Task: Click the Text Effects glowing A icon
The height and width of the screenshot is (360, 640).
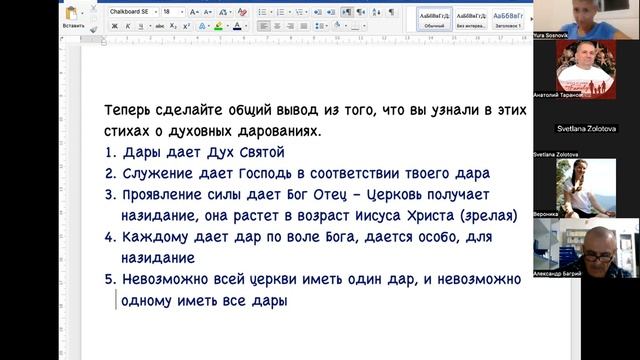Action: [x=202, y=27]
